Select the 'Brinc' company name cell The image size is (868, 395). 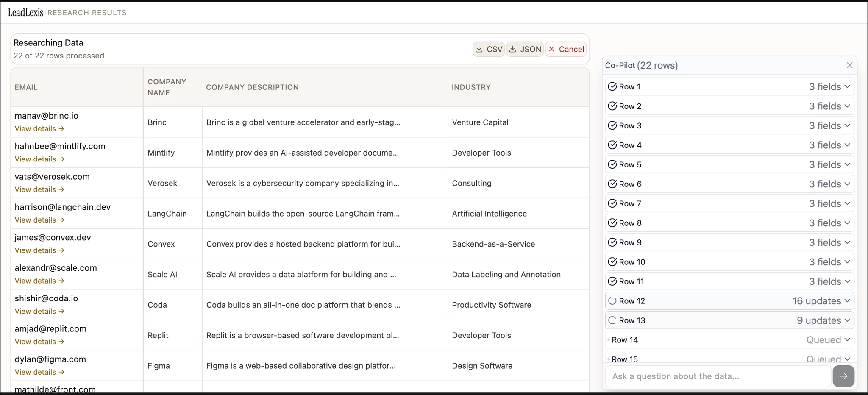tap(173, 122)
